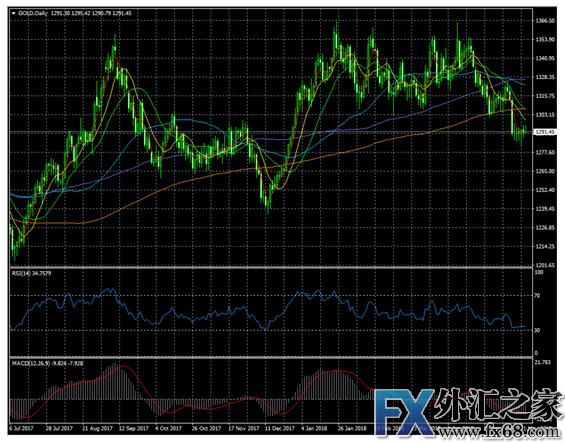Select the 26 Jan 2018 date marker
The height and width of the screenshot is (443, 565).
pos(352,428)
